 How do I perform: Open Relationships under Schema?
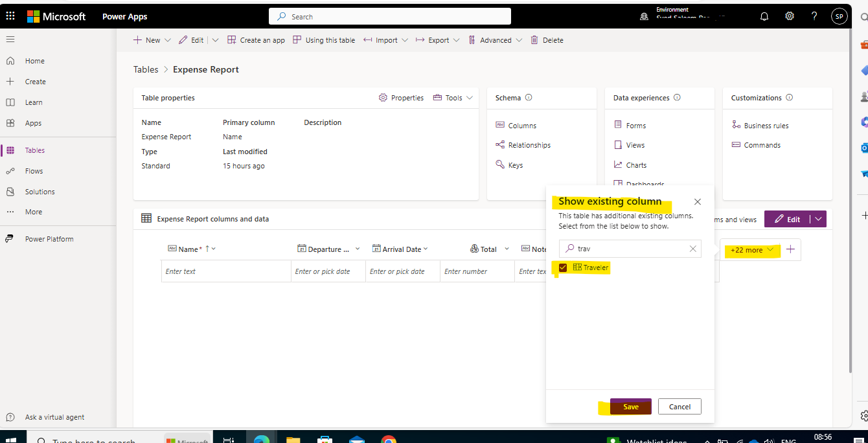523,145
